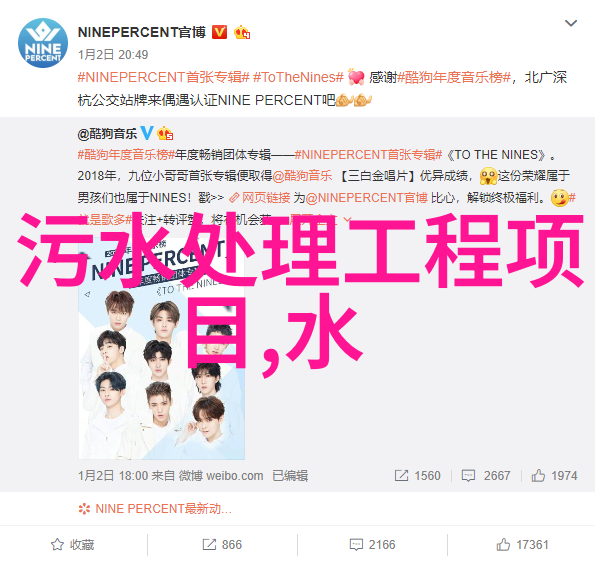Open hashtag #NINEPERCENT首张专辑# in top post

pos(164,77)
